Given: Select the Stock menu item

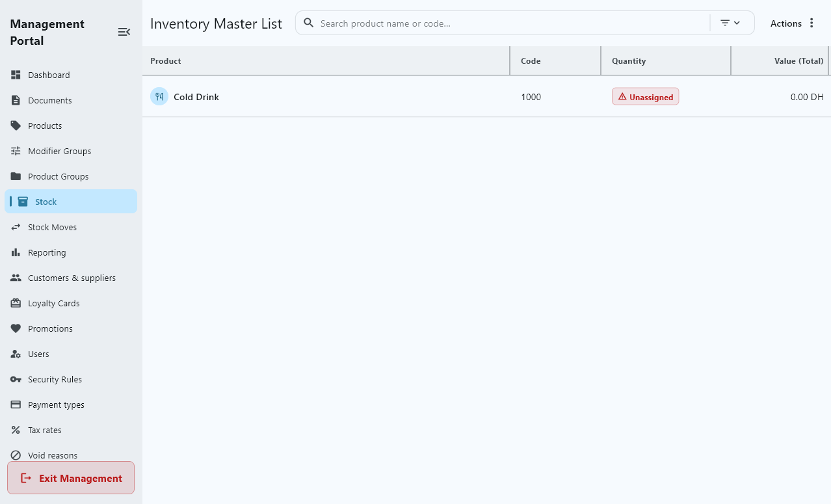Looking at the screenshot, I should pos(71,202).
